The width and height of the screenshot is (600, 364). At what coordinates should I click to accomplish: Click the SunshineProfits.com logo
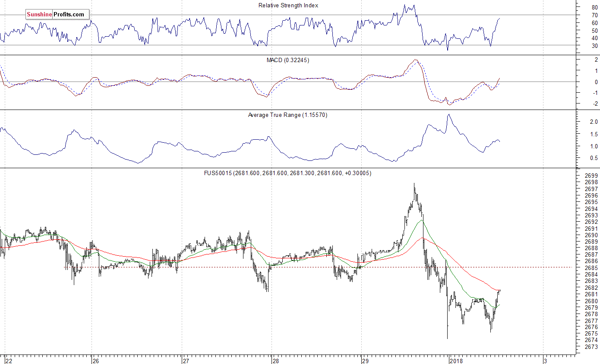coord(57,15)
